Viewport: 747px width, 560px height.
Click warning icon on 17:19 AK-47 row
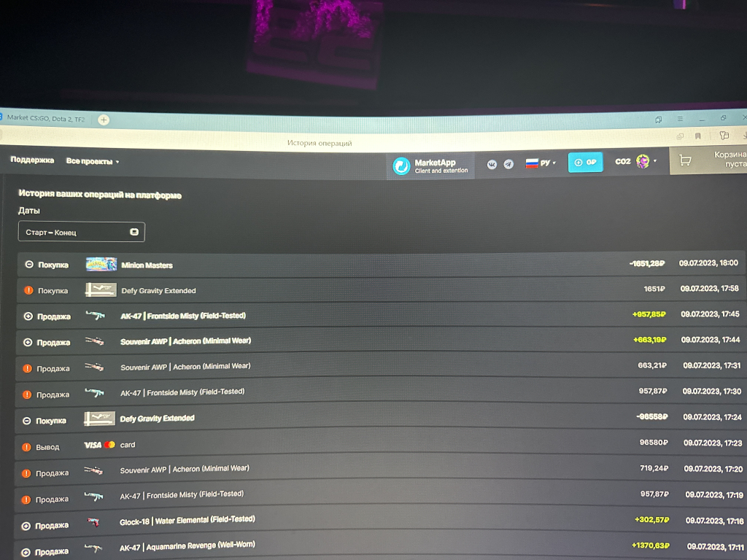[26, 499]
